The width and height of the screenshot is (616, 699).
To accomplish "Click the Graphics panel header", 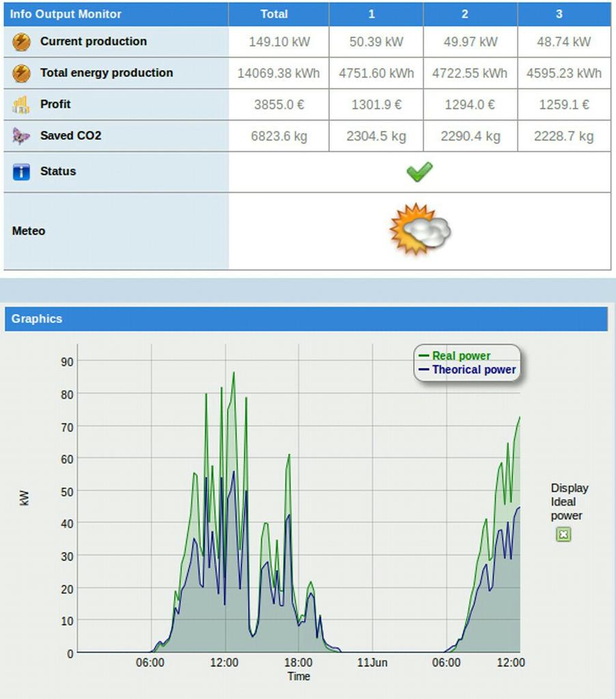I will point(306,319).
